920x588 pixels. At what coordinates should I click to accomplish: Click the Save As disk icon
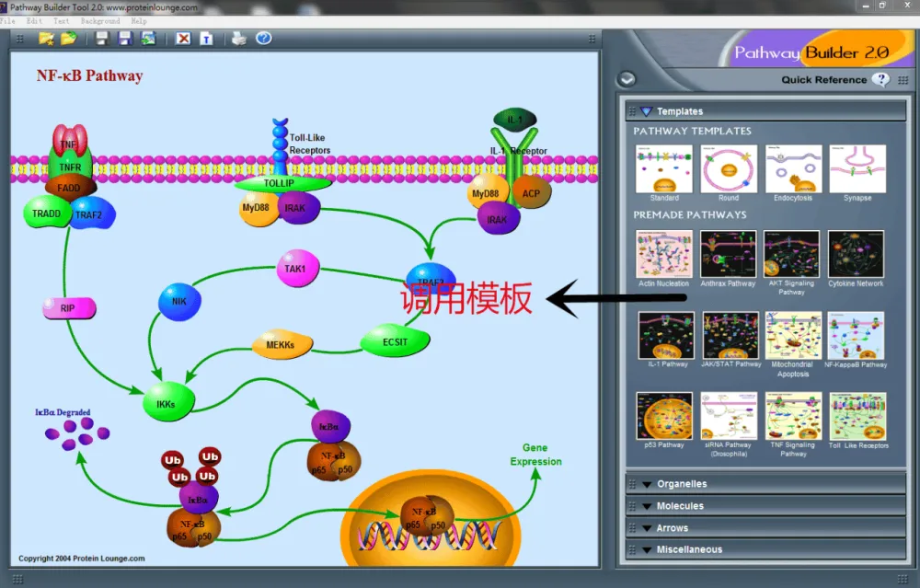click(x=126, y=39)
